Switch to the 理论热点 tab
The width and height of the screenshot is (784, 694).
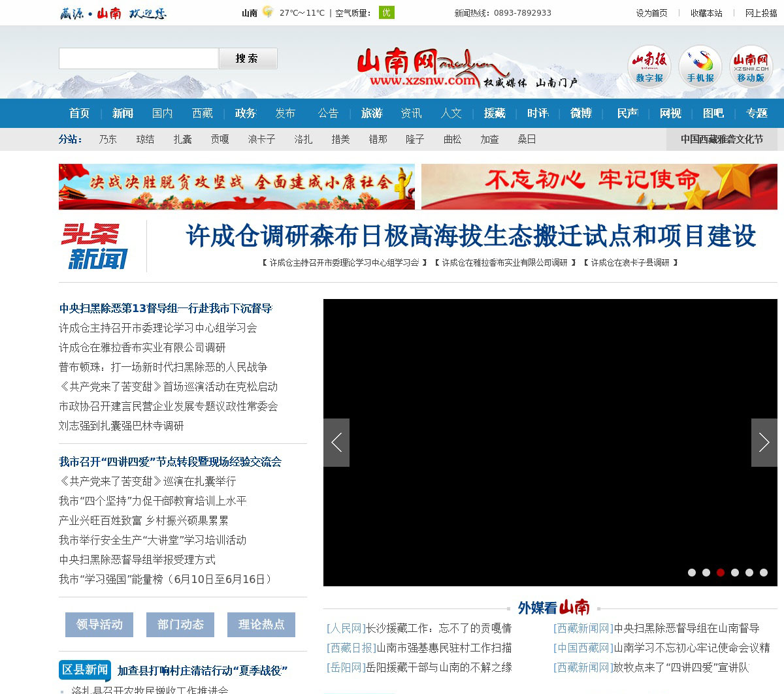coord(261,625)
